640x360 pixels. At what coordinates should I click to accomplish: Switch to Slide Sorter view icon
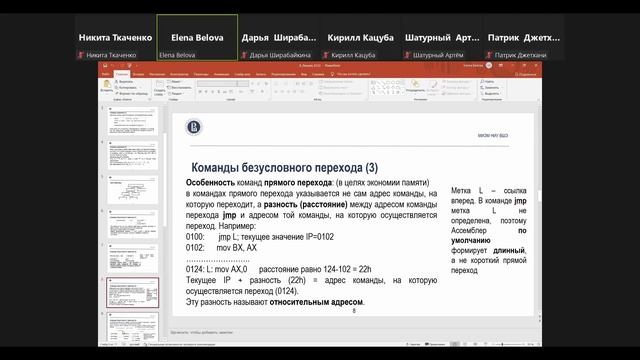click(x=465, y=344)
